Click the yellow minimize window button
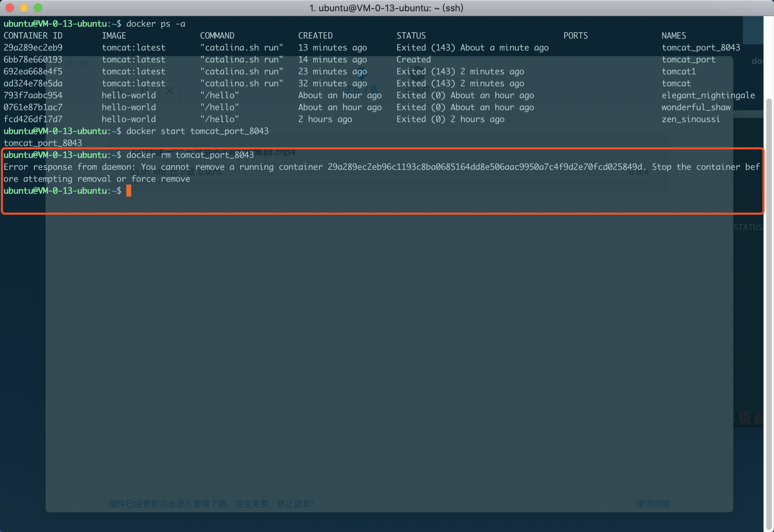Viewport: 774px width, 532px height. click(x=24, y=8)
